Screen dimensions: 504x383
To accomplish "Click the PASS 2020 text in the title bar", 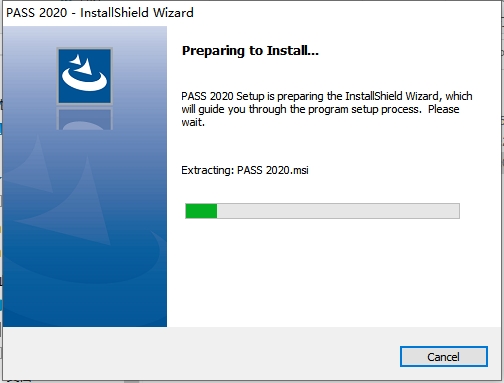I will click(37, 13).
